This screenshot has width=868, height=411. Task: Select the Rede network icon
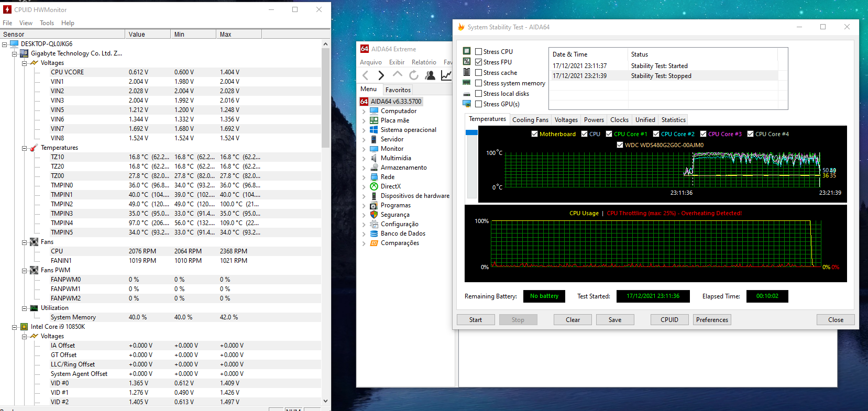coord(374,177)
